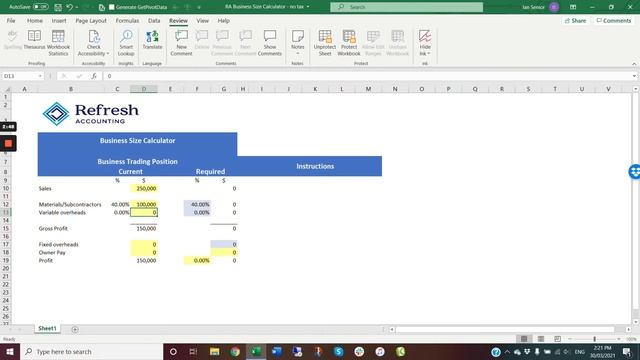Screen dimensions: 640x360
Task: Expand the Check Accessibility dropdown
Action: [108, 53]
